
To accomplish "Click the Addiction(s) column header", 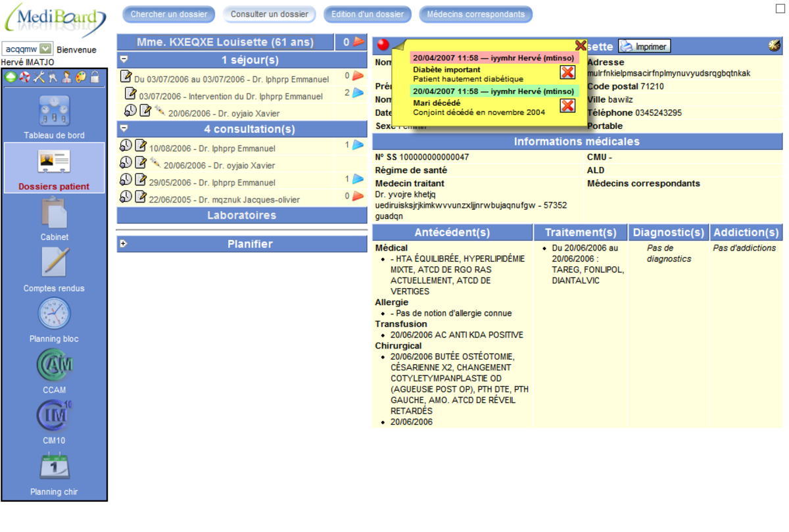I will click(x=746, y=232).
